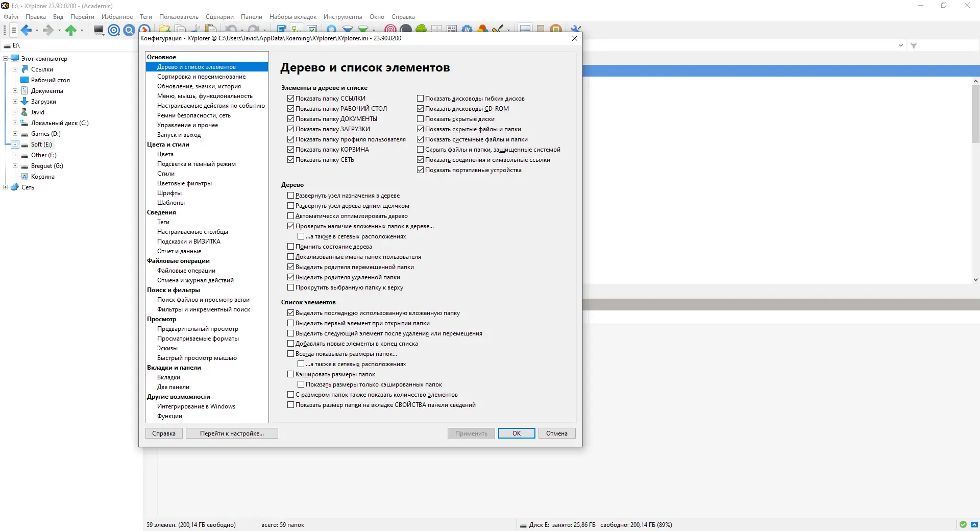Click the Справка button in dialog
This screenshot has width=980, height=531.
[x=164, y=433]
